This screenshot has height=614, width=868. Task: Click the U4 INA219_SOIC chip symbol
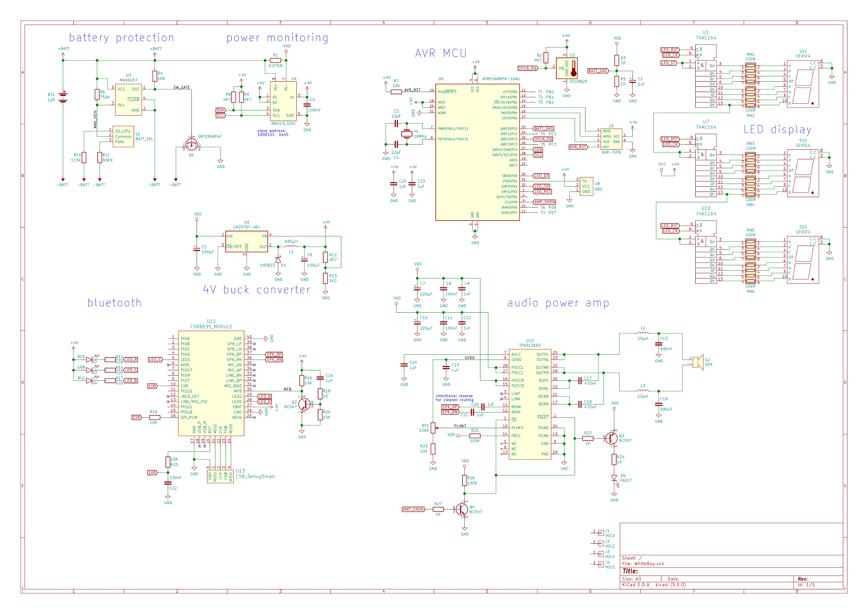coord(283,101)
